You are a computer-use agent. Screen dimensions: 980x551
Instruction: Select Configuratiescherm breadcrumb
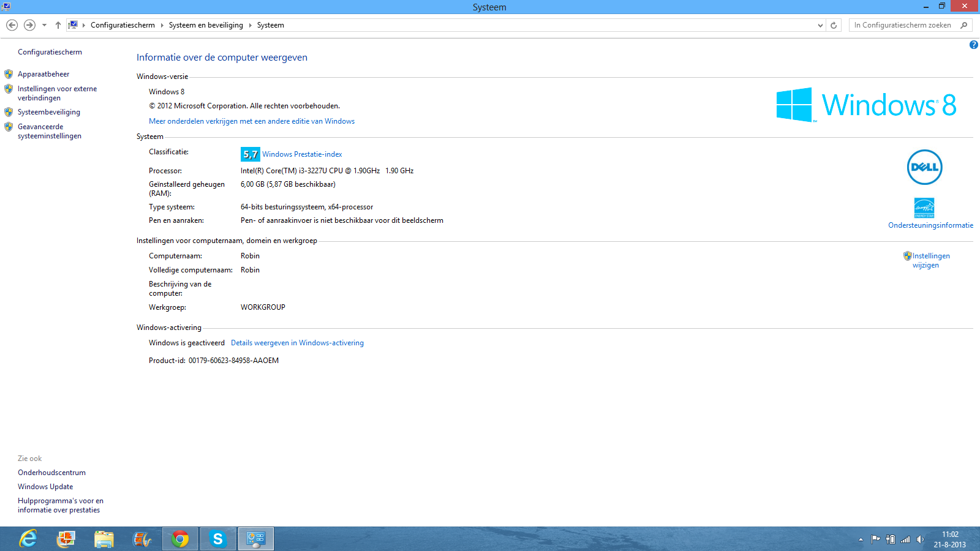coord(123,25)
